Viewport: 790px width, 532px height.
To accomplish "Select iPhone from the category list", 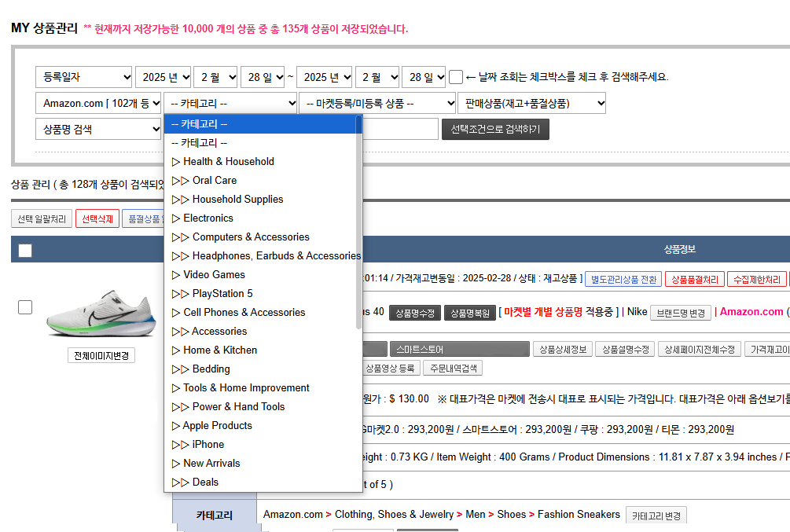I will coord(208,445).
